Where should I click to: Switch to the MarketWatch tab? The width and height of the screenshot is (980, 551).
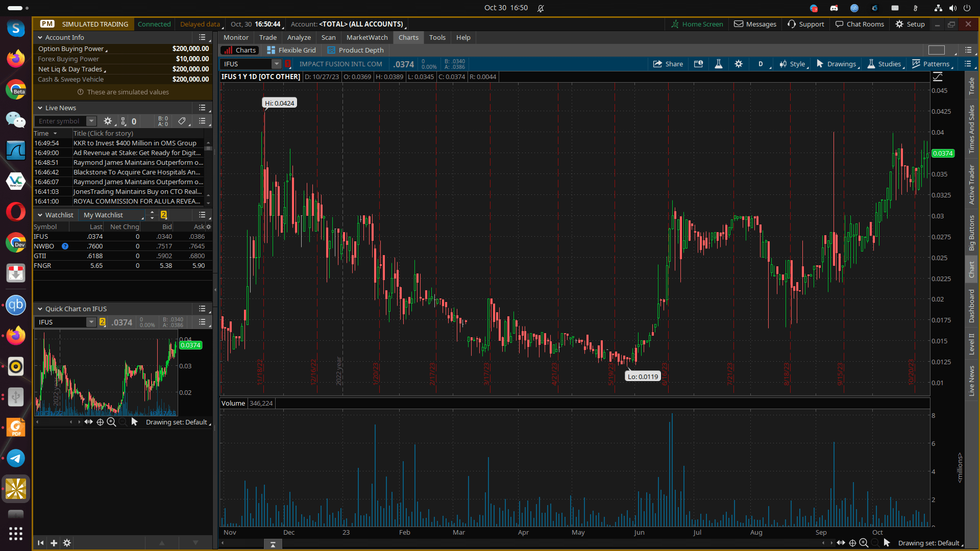click(366, 37)
